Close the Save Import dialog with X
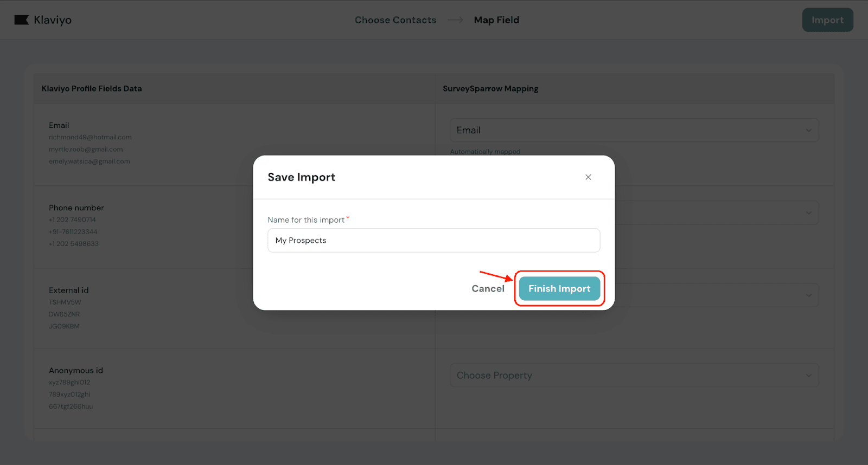868x465 pixels. click(588, 177)
